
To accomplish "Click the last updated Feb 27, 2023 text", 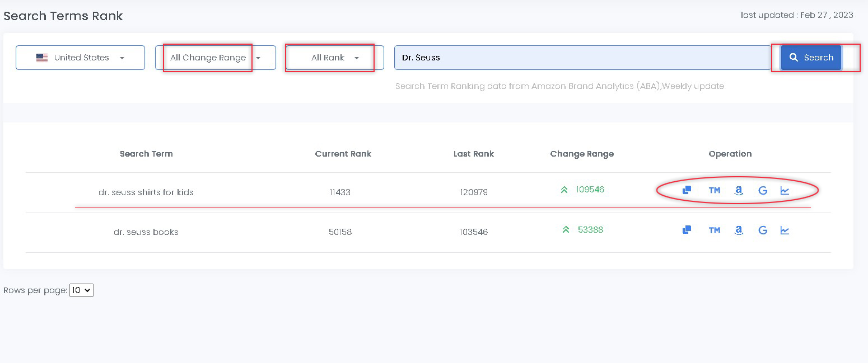I will 797,15.
